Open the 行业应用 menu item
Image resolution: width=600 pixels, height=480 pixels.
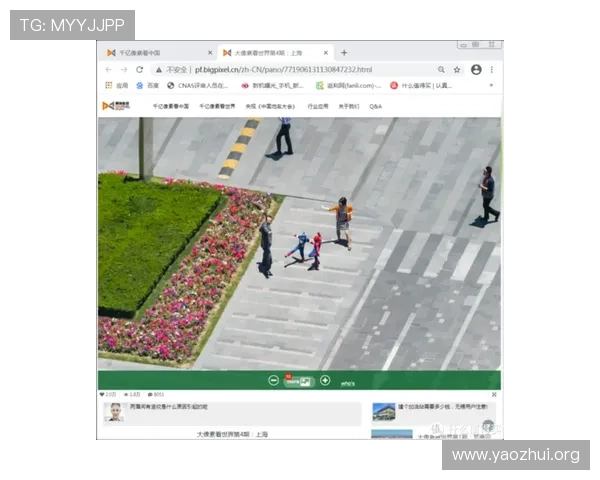[x=318, y=106]
